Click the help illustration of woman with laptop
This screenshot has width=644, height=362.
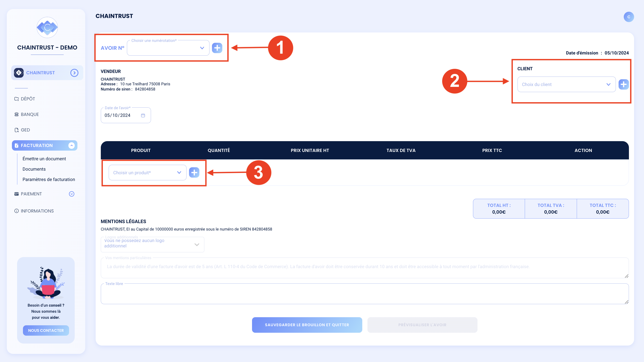coord(46,283)
